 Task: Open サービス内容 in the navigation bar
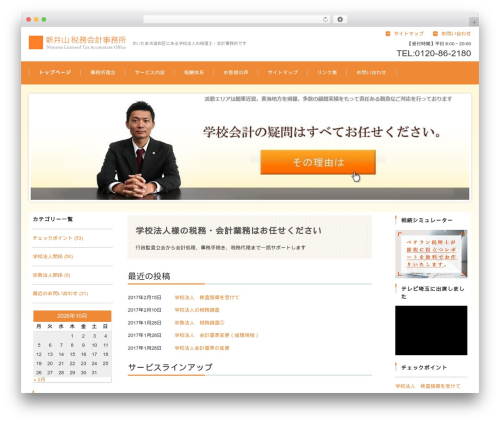[150, 72]
